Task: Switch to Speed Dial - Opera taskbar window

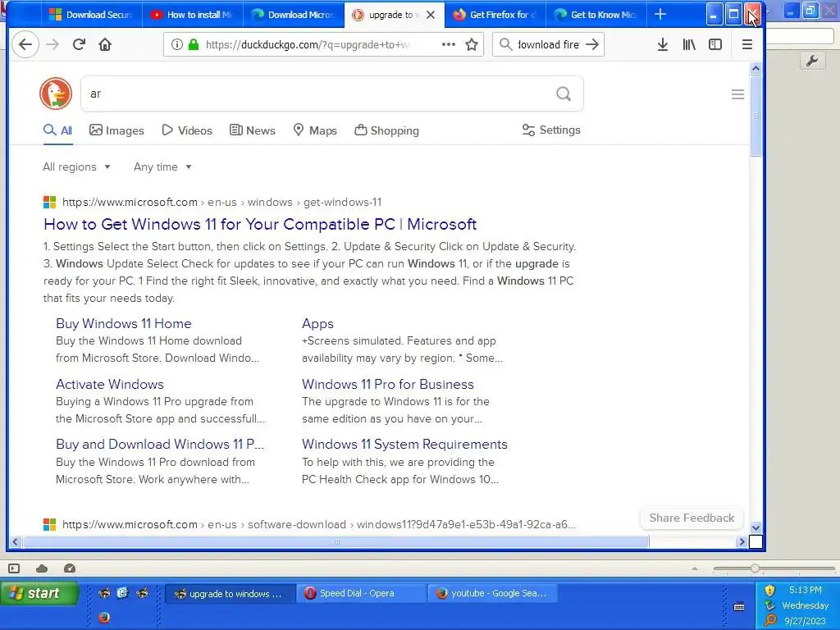Action: (x=361, y=593)
